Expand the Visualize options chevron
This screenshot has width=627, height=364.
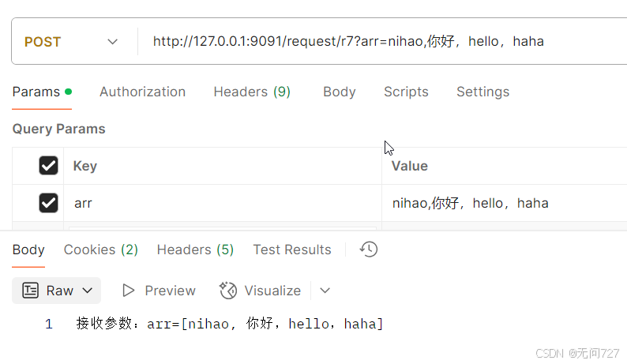coord(325,291)
